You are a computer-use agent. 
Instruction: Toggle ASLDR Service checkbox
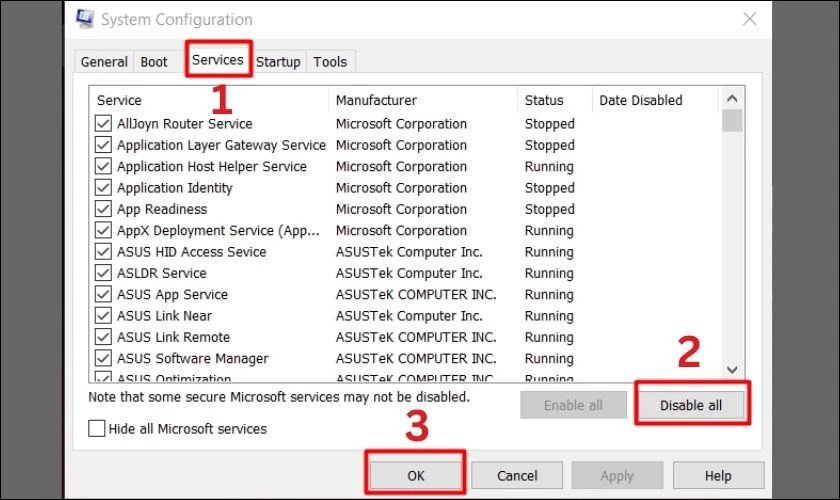coord(103,273)
